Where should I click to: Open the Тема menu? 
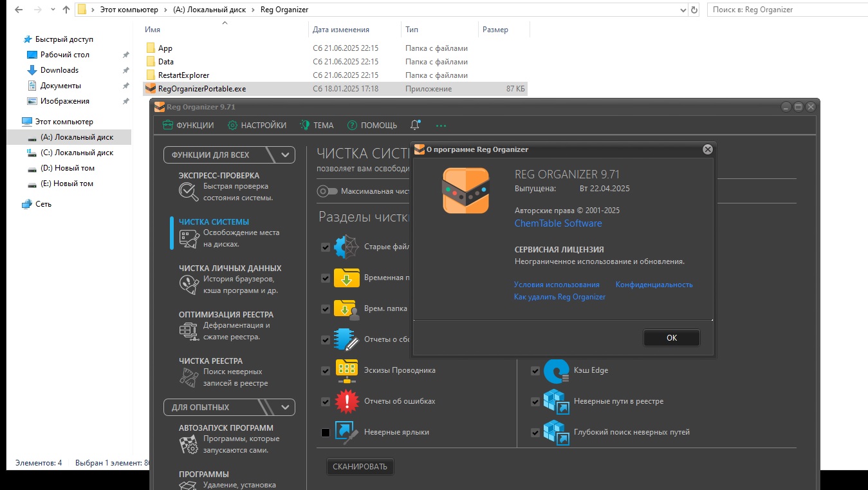(x=317, y=126)
